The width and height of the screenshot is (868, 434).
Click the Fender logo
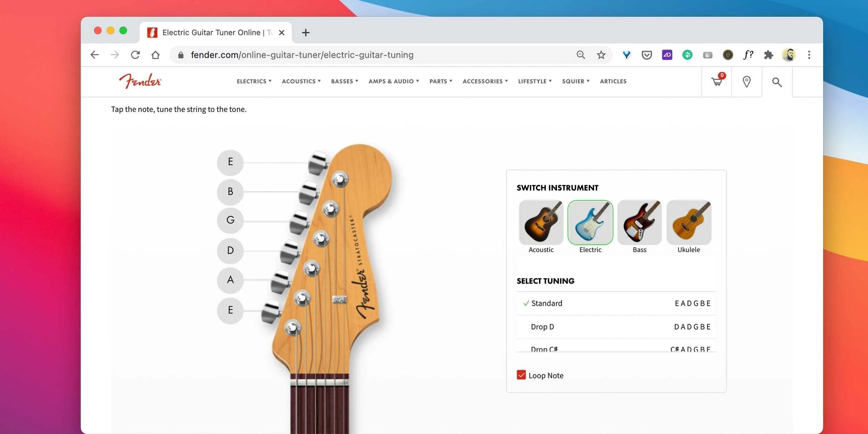pyautogui.click(x=140, y=81)
